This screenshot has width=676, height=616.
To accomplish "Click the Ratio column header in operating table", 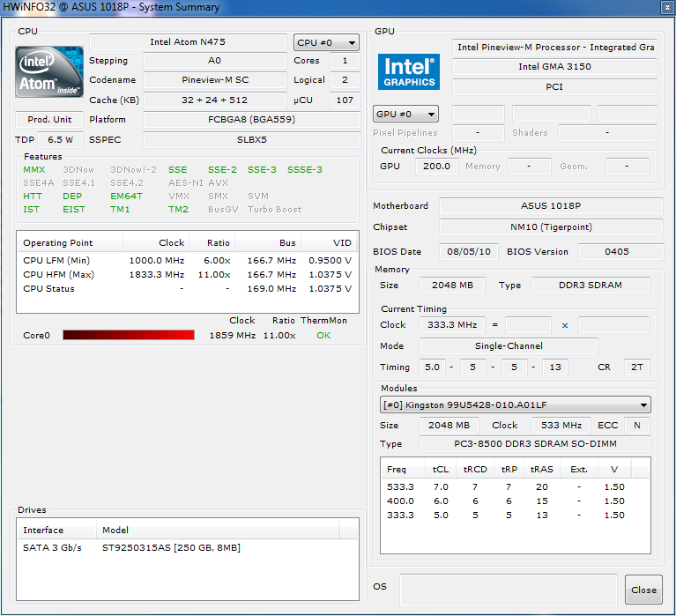I will click(x=212, y=242).
